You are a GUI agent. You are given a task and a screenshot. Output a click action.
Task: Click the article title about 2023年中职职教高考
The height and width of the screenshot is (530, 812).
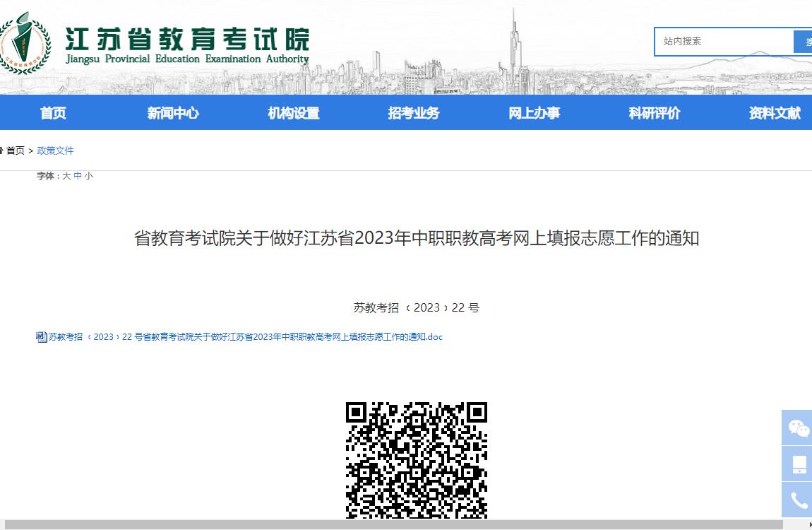(x=417, y=238)
